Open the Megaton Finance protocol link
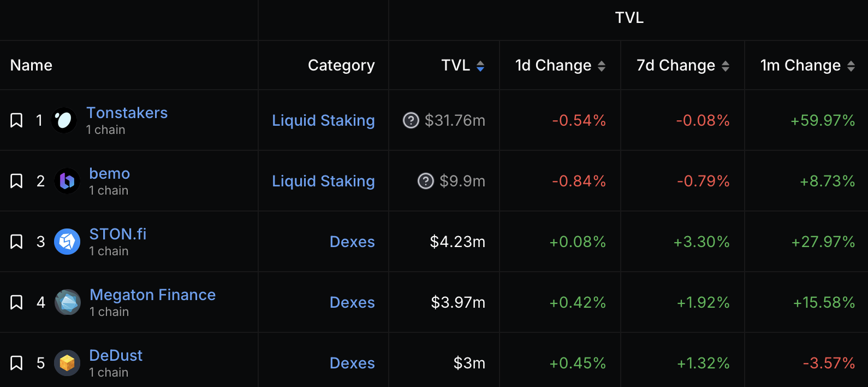This screenshot has width=868, height=387. point(152,295)
